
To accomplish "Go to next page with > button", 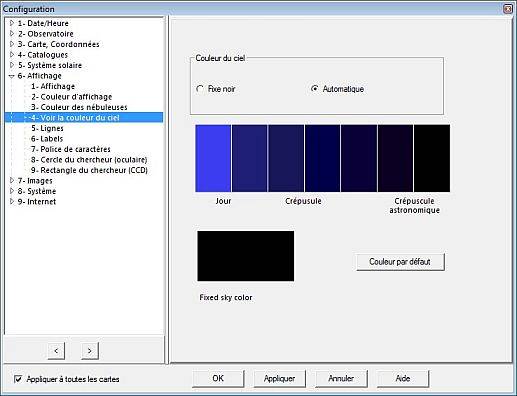I will click(90, 351).
